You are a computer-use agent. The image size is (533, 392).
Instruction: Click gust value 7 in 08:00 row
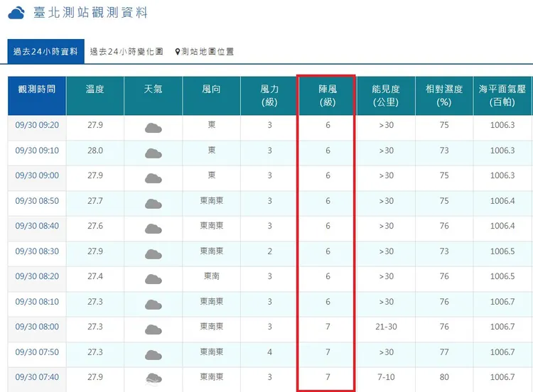click(x=328, y=327)
